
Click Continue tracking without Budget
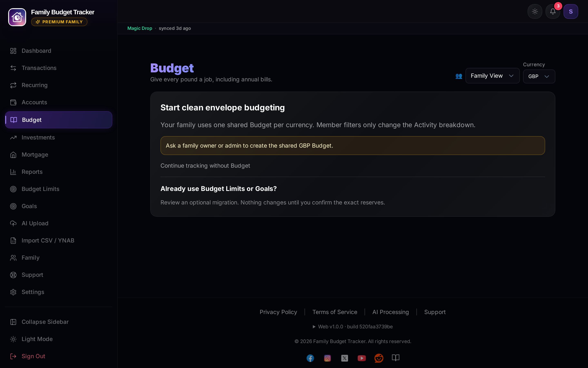205,166
